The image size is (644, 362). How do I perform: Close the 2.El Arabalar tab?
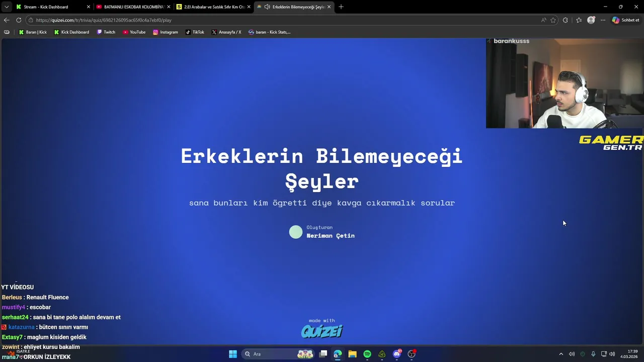click(x=249, y=7)
